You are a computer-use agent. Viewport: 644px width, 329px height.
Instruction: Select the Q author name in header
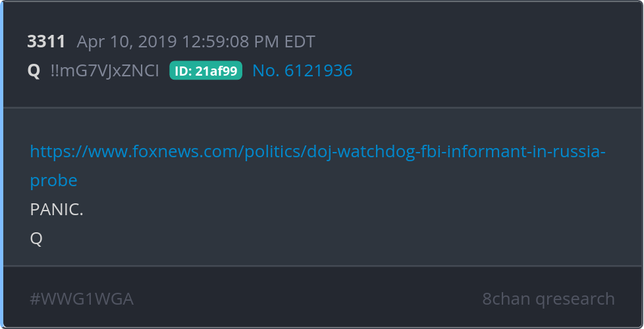[x=34, y=71]
